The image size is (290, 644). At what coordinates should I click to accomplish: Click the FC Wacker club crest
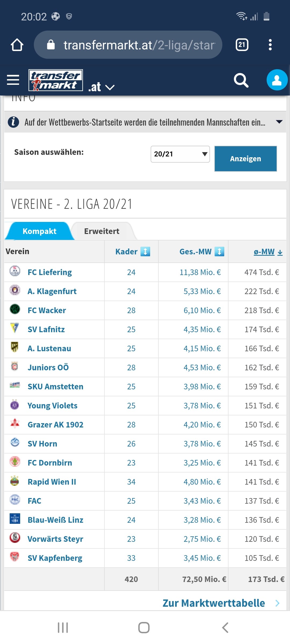tap(15, 309)
